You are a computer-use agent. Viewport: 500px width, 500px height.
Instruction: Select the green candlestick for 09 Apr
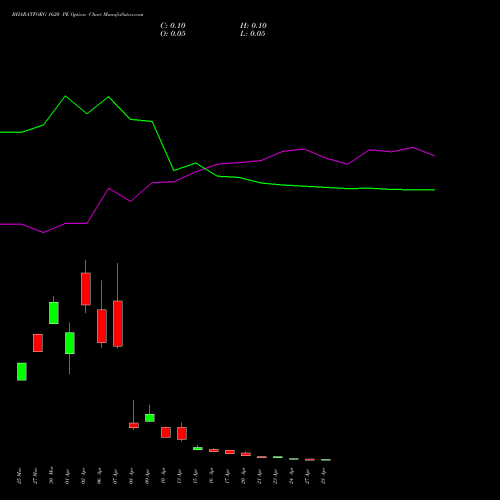pos(150,418)
